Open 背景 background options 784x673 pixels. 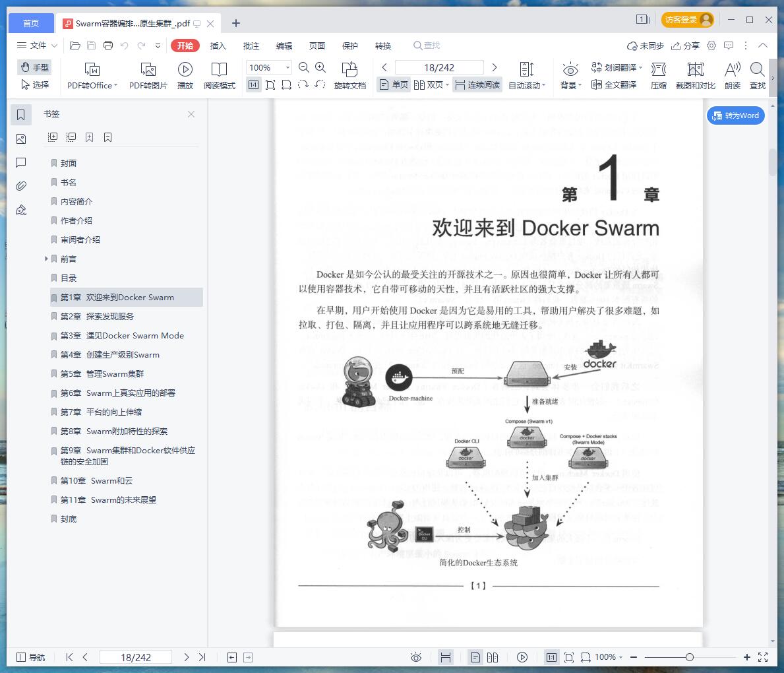[x=570, y=76]
